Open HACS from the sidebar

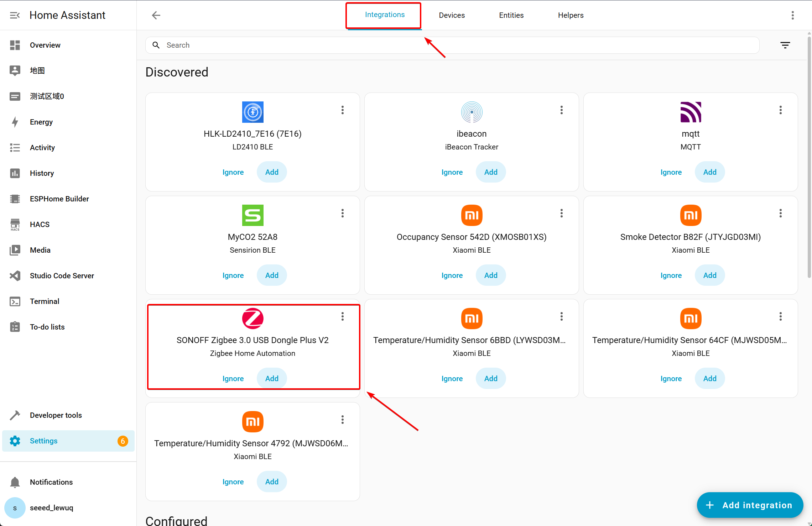pyautogui.click(x=40, y=225)
